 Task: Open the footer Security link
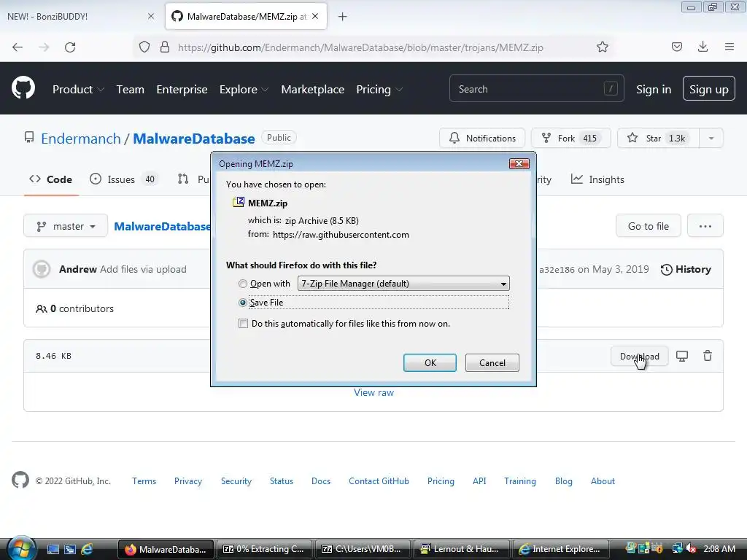click(x=236, y=481)
